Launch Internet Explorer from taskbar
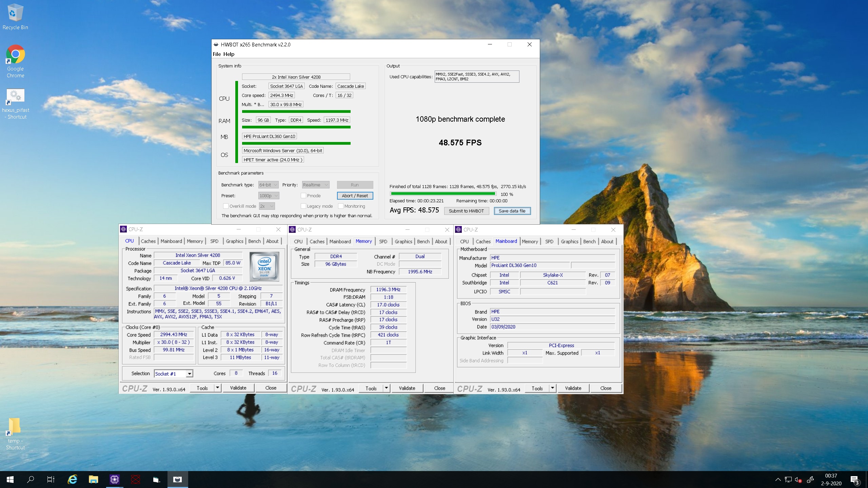This screenshot has height=488, width=868. 72,480
